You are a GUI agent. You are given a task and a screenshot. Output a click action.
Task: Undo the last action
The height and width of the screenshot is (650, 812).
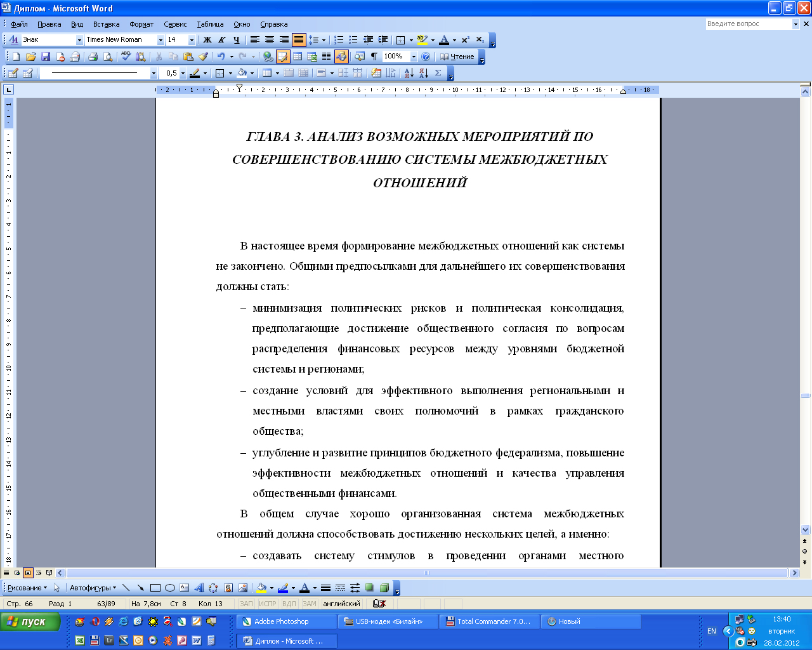(x=221, y=56)
